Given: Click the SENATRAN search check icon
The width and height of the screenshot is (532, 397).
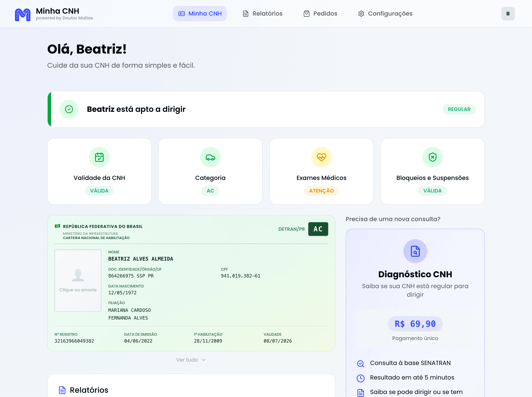Looking at the screenshot, I should pyautogui.click(x=360, y=363).
